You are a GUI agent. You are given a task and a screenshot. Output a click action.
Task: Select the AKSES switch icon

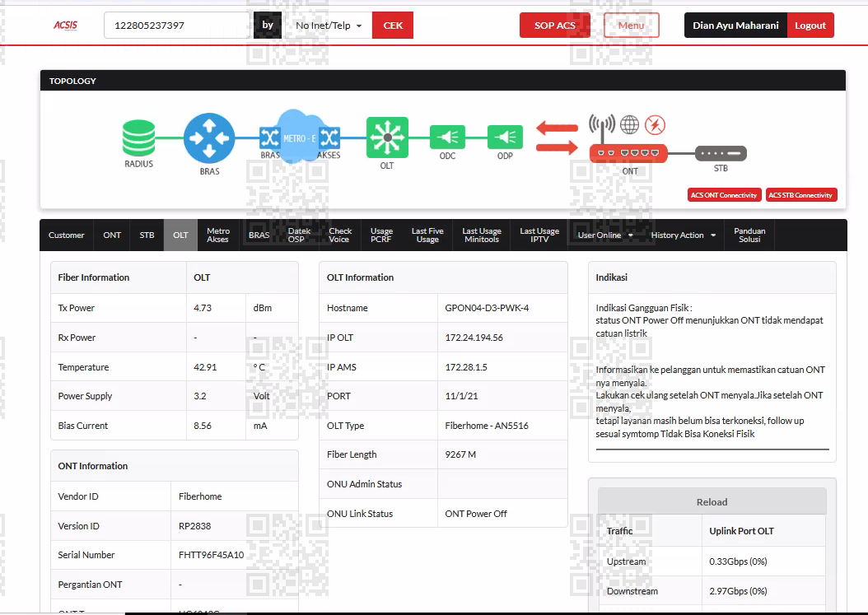pos(330,137)
